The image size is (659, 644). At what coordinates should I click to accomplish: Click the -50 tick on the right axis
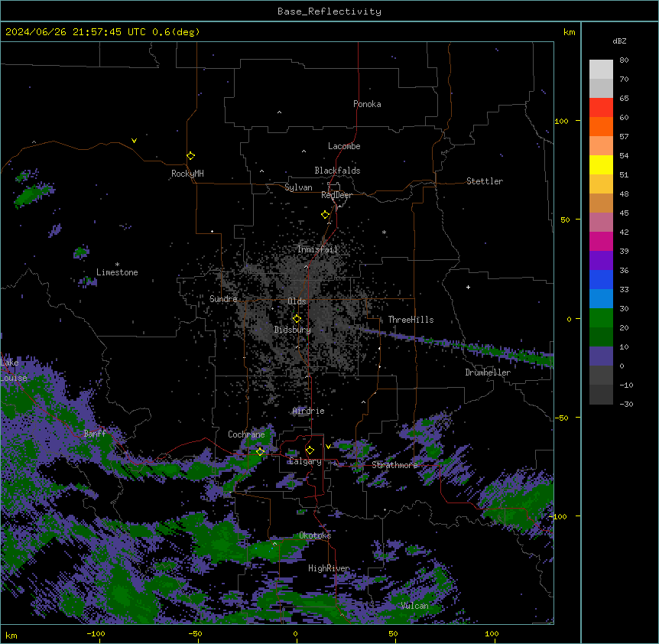pos(561,418)
